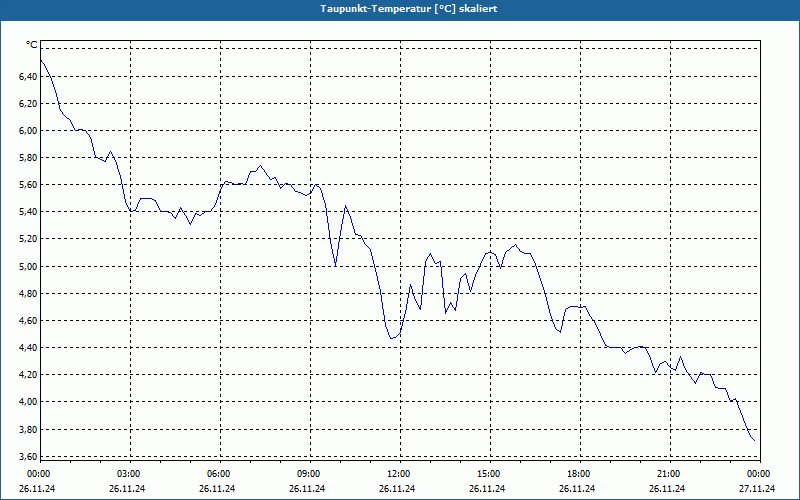Click the 3,80 y-axis value
The height and width of the screenshot is (500, 800).
pos(28,430)
